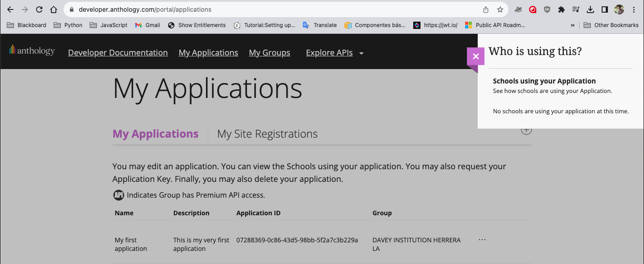The image size is (644, 264).
Task: Show hidden bookmarks with the double chevron
Action: click(573, 25)
